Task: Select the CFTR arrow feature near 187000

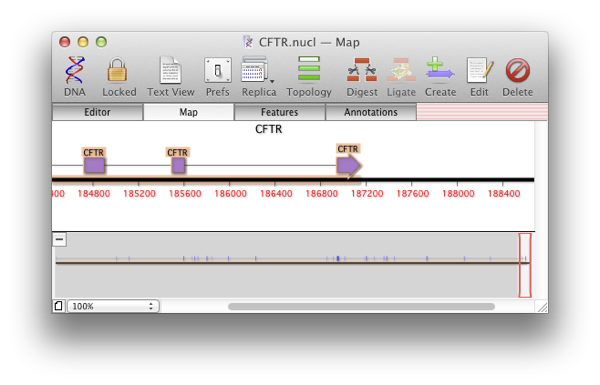Action: coord(349,166)
